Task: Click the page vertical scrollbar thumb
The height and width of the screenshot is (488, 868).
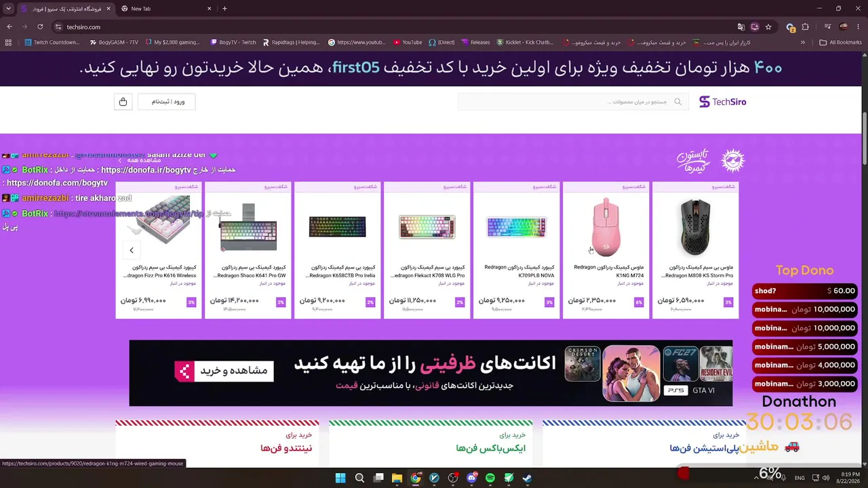Action: click(864, 138)
